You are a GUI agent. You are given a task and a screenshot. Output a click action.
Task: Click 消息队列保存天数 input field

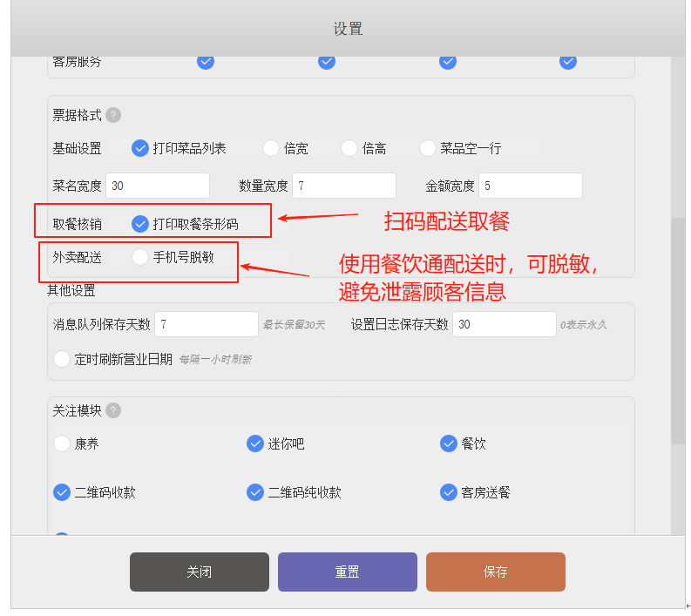[x=207, y=324]
